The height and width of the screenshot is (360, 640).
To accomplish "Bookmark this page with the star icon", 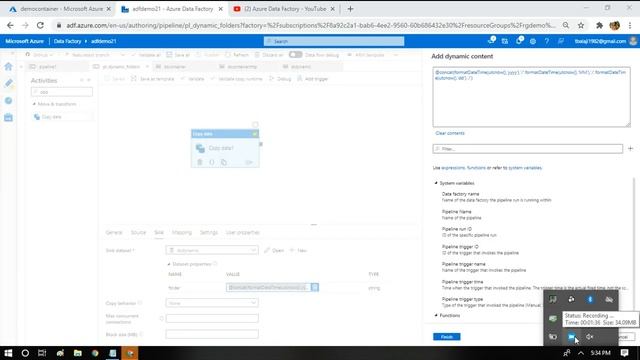I will coord(581,25).
